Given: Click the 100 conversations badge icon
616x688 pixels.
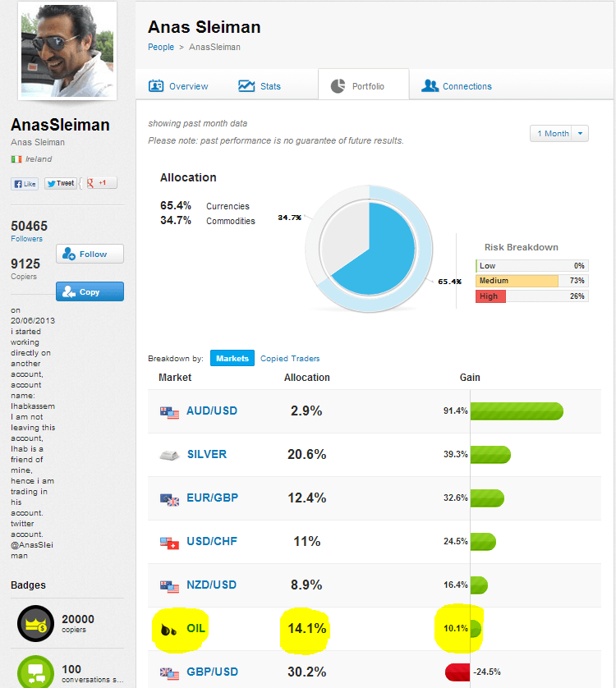Looking at the screenshot, I should tap(35, 672).
